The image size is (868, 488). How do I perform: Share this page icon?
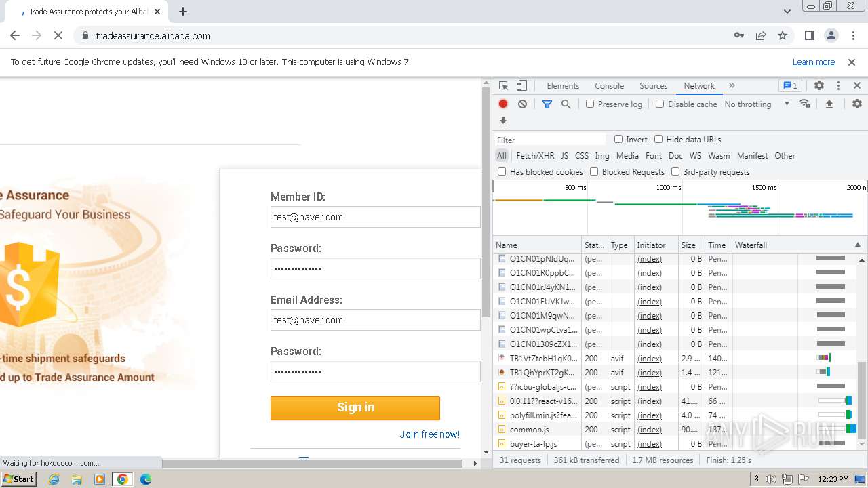tap(761, 36)
